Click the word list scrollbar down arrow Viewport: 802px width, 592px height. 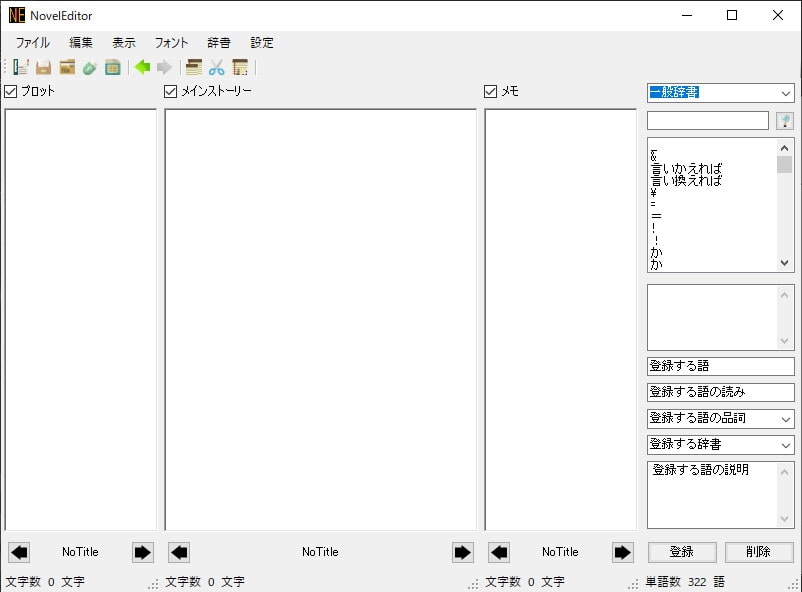pyautogui.click(x=784, y=263)
